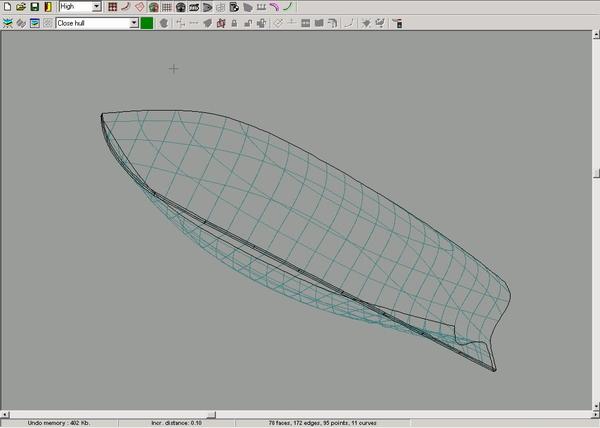Click the gray polygon face icon
This screenshot has height=428, width=600.
tap(164, 23)
